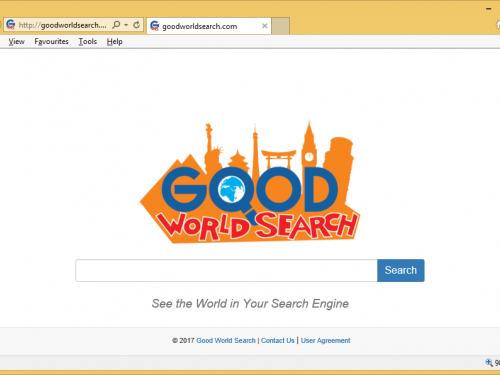This screenshot has height=375, width=500.
Task: Click the goodworldsearch URL address field
Action: click(x=63, y=25)
